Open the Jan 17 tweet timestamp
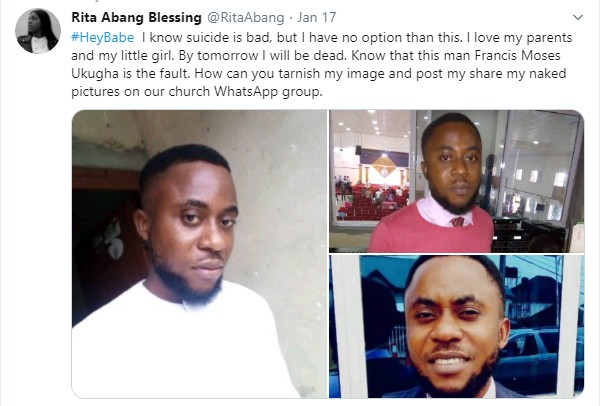This screenshot has height=406, width=613. [x=302, y=16]
